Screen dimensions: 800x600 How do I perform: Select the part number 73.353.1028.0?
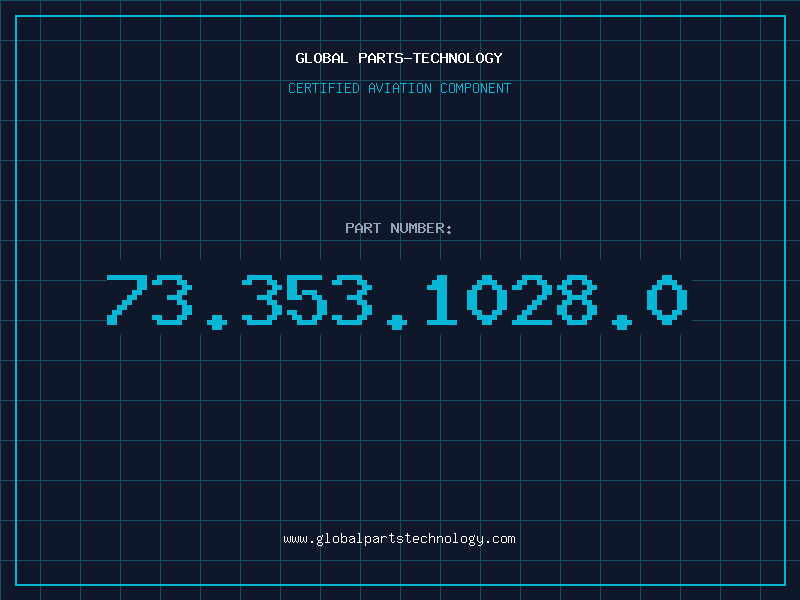pyautogui.click(x=397, y=301)
